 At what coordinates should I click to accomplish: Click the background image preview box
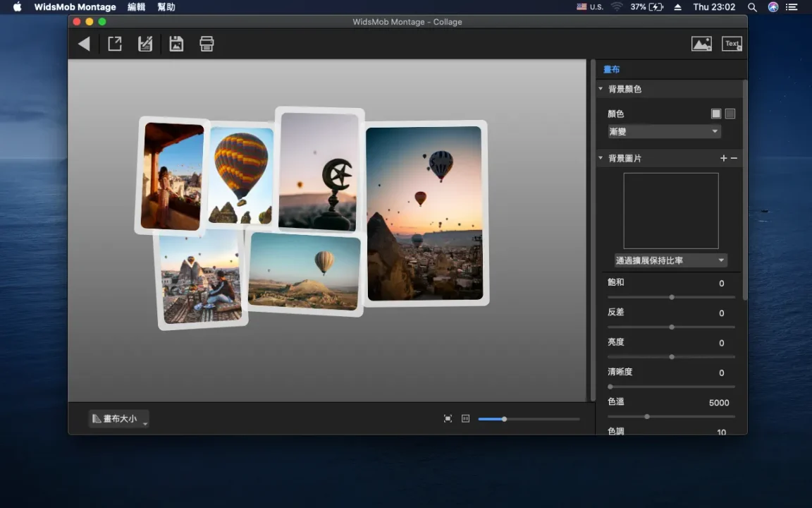tap(670, 211)
